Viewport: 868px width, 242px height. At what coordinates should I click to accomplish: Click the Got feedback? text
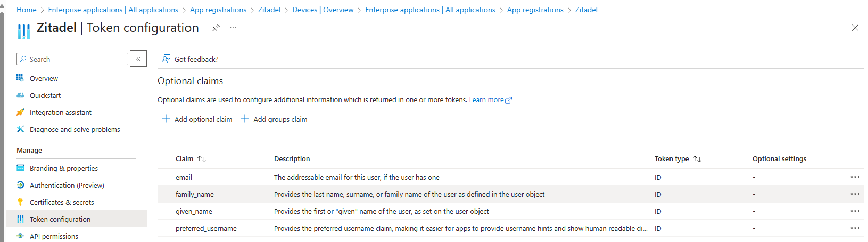(196, 59)
